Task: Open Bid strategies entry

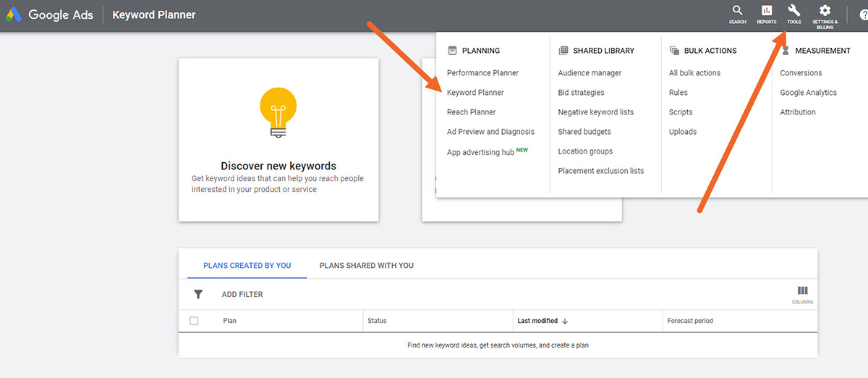Action: 581,93
